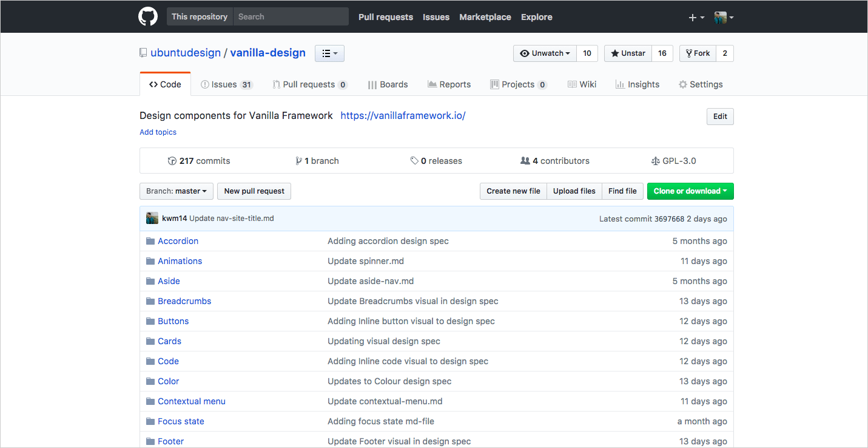This screenshot has width=868, height=448.
Task: Click the Add topics link
Action: (158, 132)
